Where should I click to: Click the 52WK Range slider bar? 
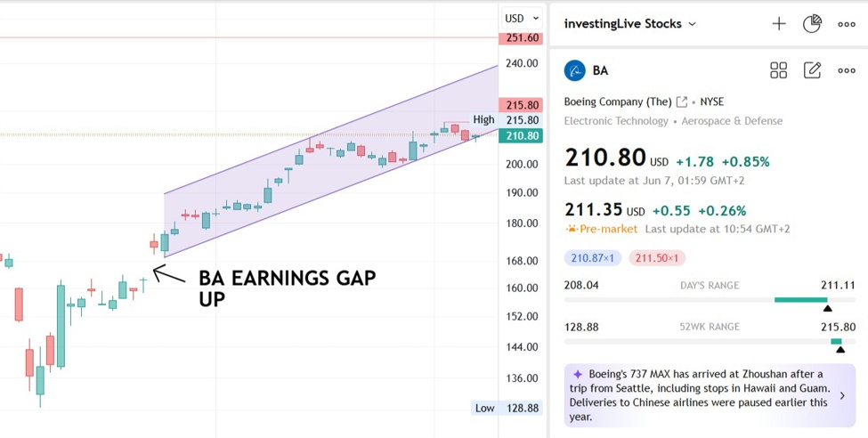pos(710,341)
